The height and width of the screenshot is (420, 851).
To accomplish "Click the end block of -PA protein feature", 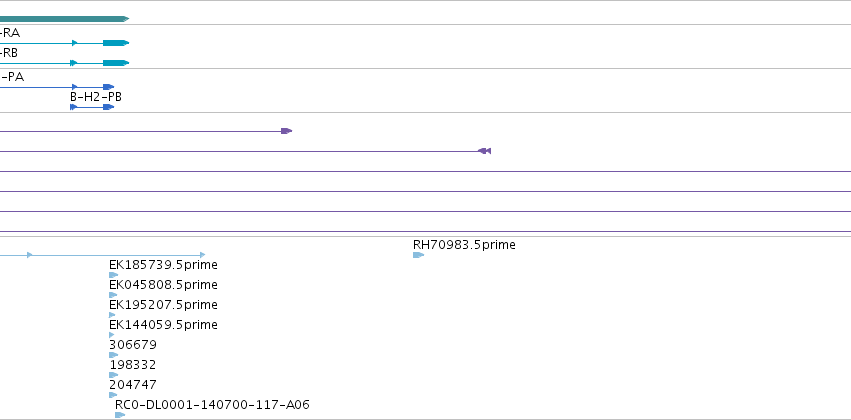I will 109,87.
